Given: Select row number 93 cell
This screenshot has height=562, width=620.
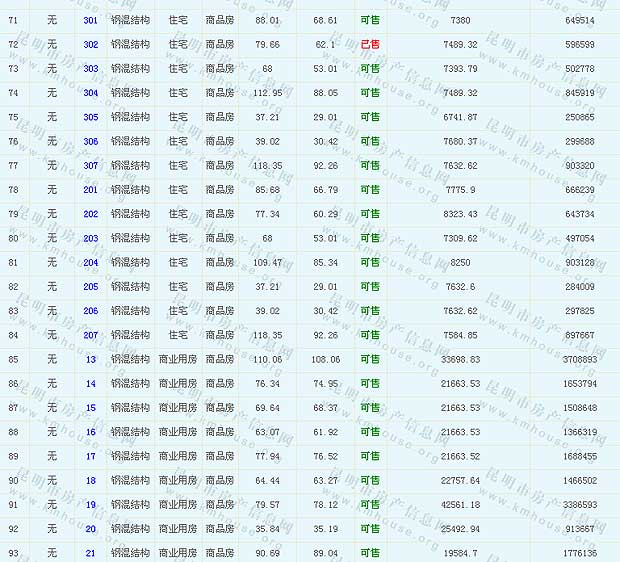Looking at the screenshot, I should 13,553.
